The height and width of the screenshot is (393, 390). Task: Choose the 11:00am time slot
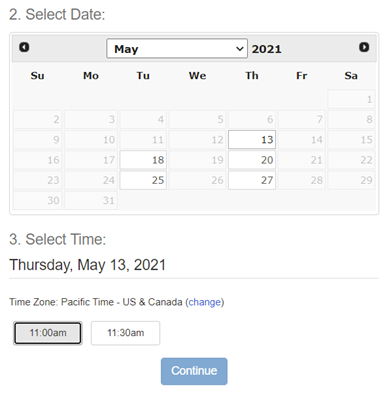[x=48, y=333]
